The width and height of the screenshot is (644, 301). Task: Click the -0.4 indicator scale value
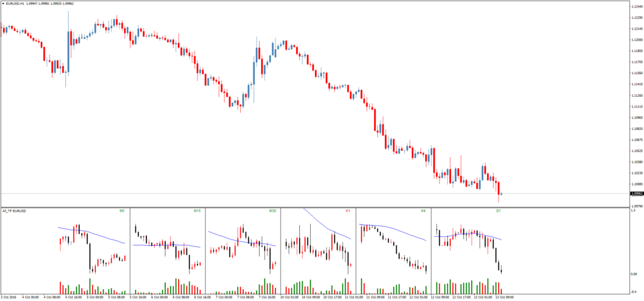pyautogui.click(x=633, y=292)
